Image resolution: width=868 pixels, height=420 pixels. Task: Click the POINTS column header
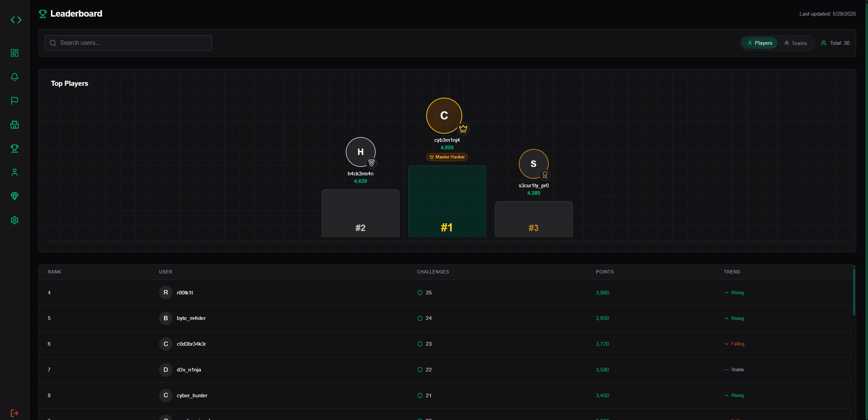pos(605,272)
